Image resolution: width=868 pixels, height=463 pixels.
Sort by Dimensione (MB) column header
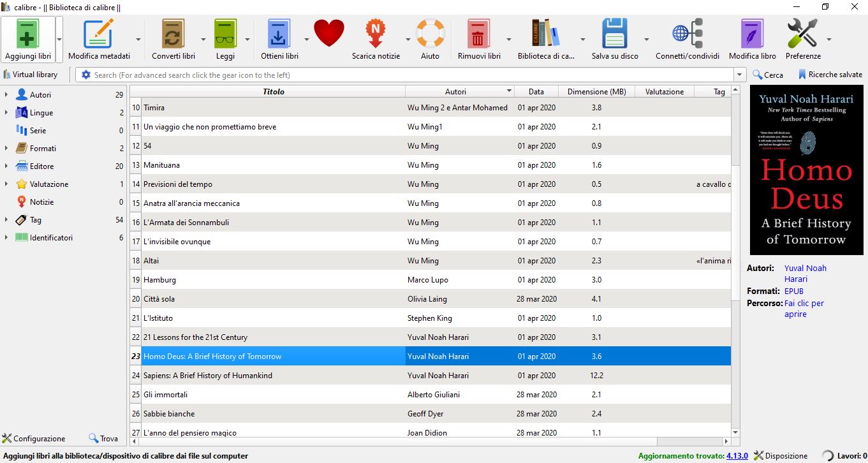(597, 92)
